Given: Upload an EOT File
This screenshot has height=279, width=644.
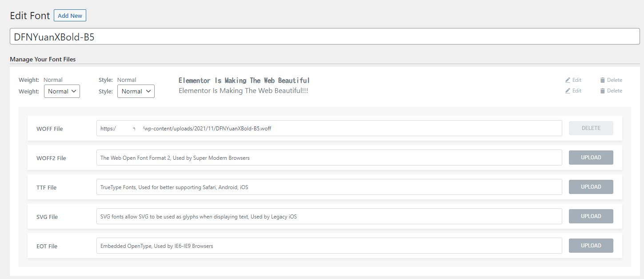Looking at the screenshot, I should (x=591, y=246).
